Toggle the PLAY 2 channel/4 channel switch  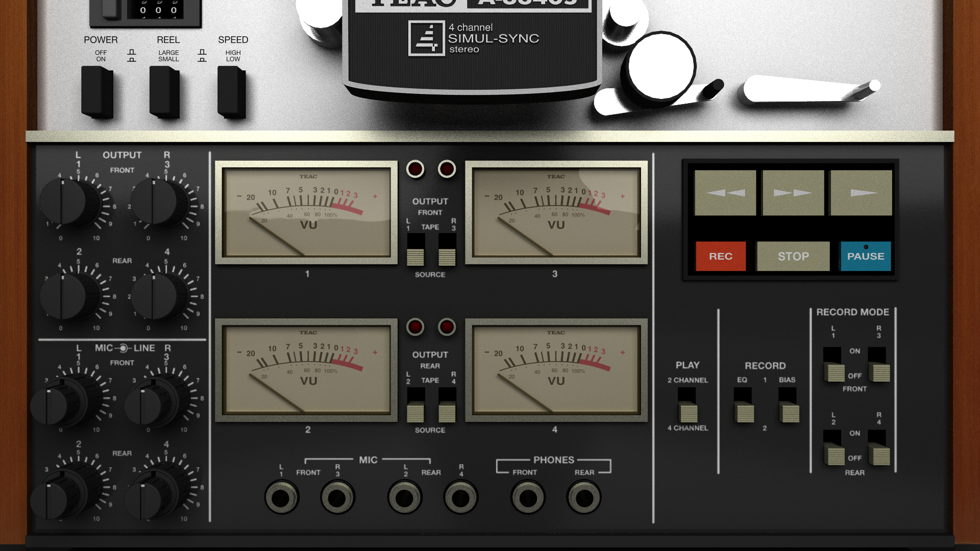point(687,405)
